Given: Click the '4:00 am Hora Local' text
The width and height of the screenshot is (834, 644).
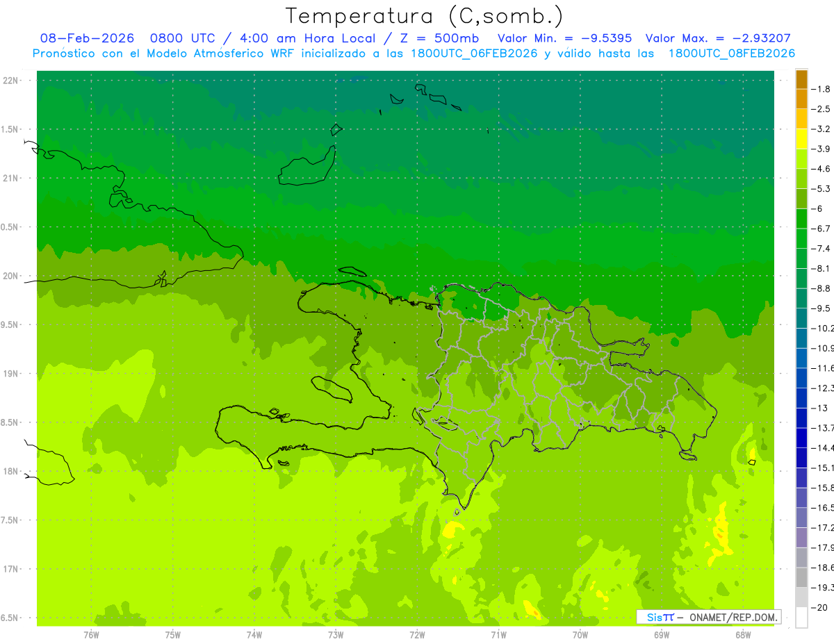Looking at the screenshot, I should click(x=306, y=38).
